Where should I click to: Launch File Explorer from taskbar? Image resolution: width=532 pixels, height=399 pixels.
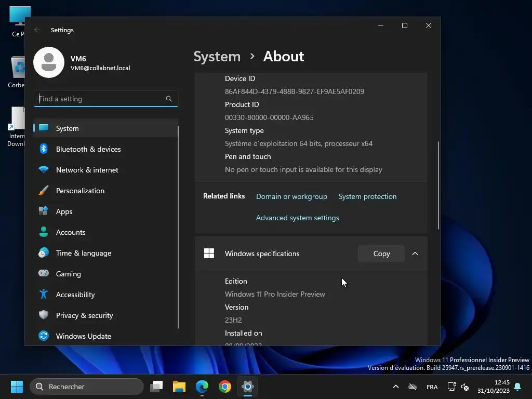click(x=179, y=387)
